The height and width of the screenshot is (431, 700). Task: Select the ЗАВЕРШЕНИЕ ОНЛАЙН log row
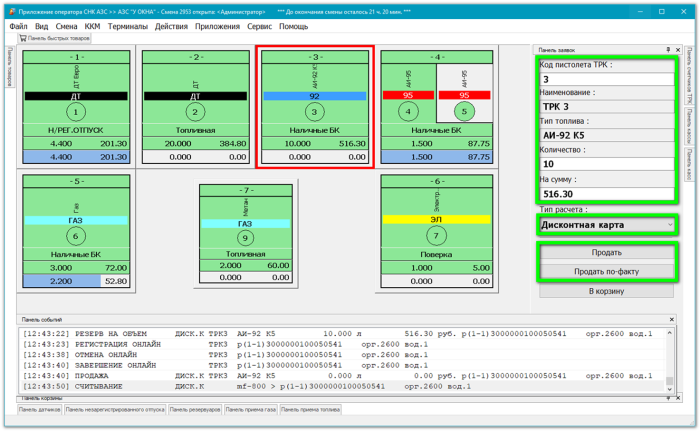pos(342,365)
